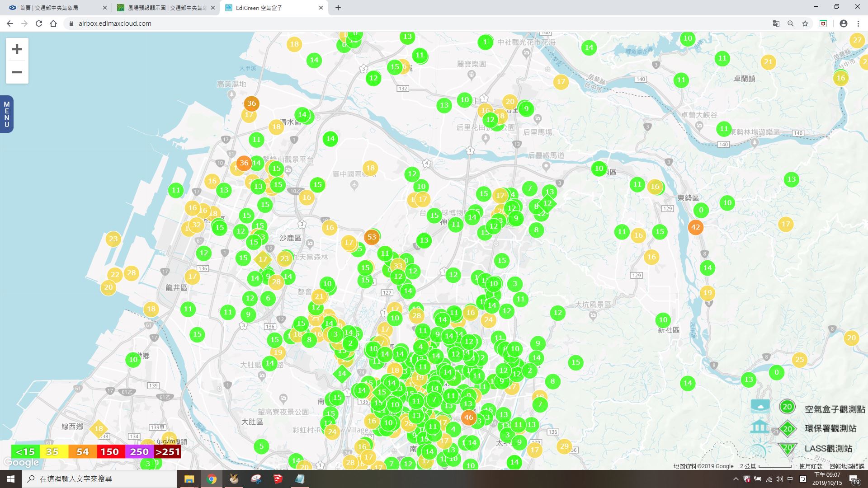The height and width of the screenshot is (488, 868).
Task: Click the yellow 35 legend swatch
Action: click(54, 451)
